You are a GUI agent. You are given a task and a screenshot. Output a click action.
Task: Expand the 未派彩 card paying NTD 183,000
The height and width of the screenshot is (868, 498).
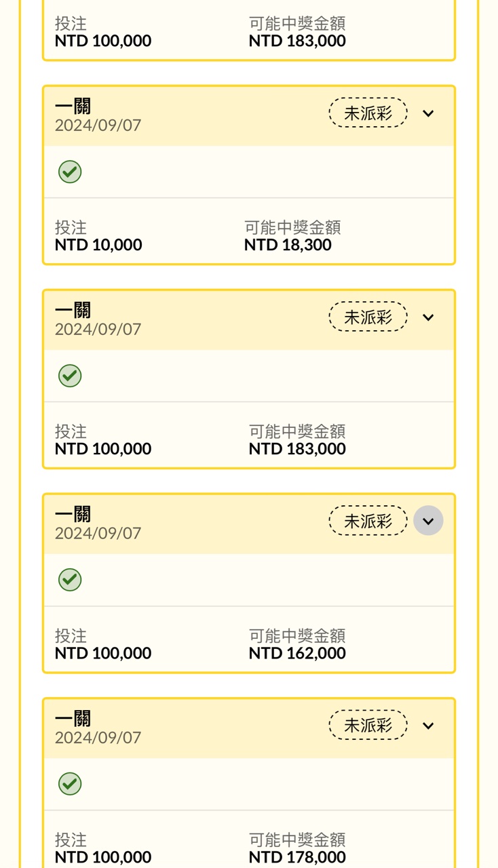pyautogui.click(x=428, y=317)
